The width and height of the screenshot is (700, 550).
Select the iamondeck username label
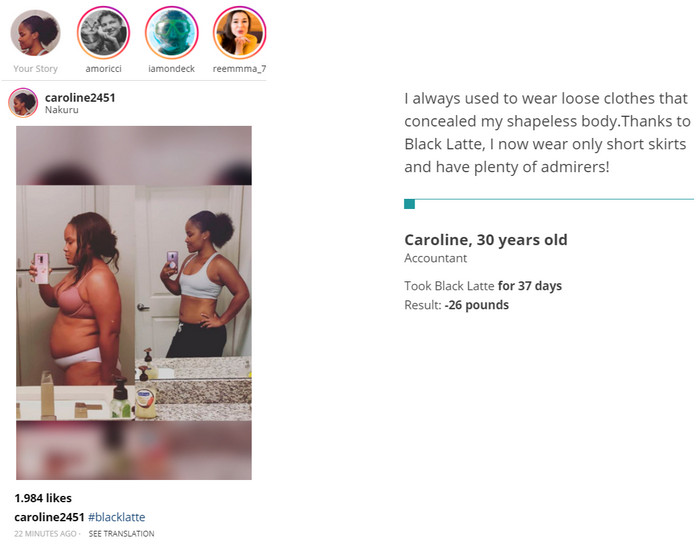pos(171,69)
